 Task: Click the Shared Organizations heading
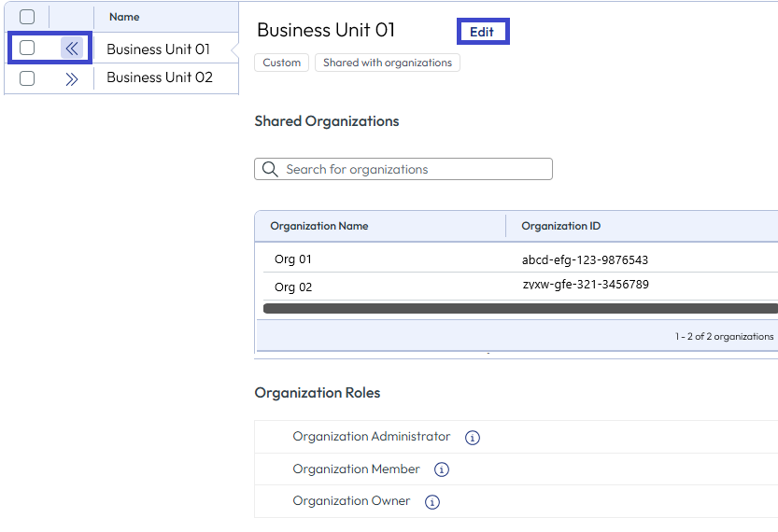[327, 121]
